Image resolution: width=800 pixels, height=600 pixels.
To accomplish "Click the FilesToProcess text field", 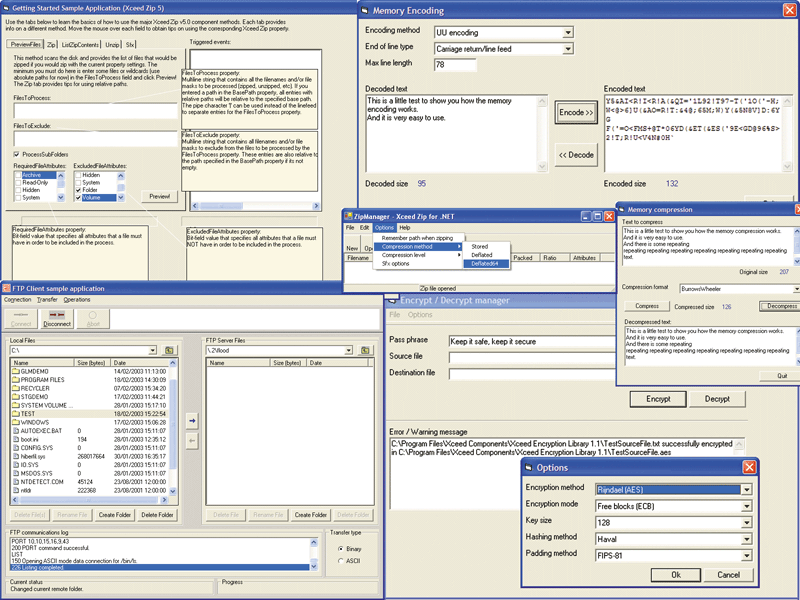I will [96, 110].
